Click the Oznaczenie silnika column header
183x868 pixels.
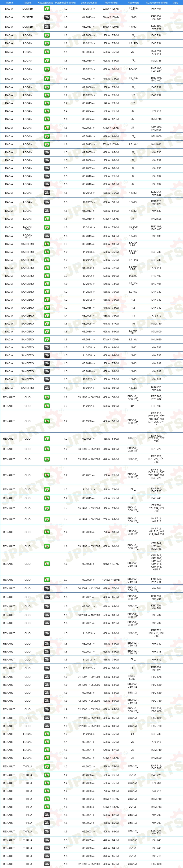pos(156,2)
